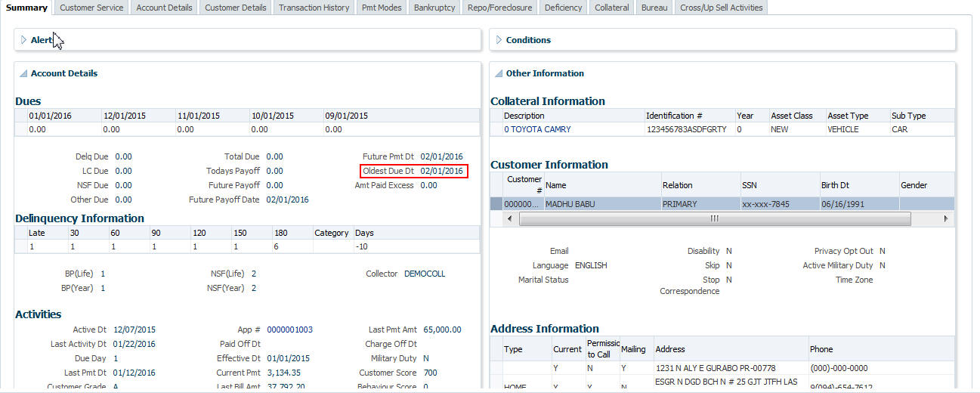Click the Current Pmt value 3,134.35
This screenshot has width=980, height=393.
click(x=283, y=373)
